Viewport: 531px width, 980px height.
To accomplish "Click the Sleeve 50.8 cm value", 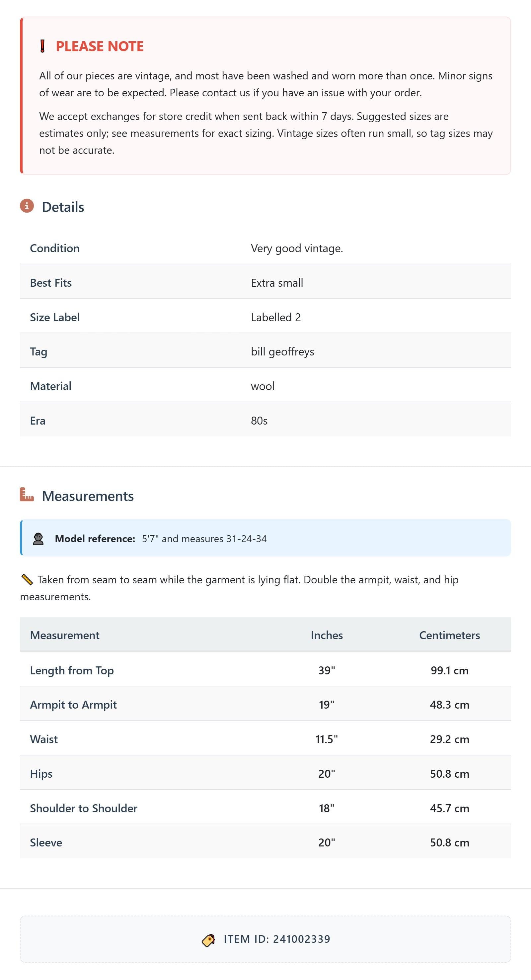I will pyautogui.click(x=449, y=842).
